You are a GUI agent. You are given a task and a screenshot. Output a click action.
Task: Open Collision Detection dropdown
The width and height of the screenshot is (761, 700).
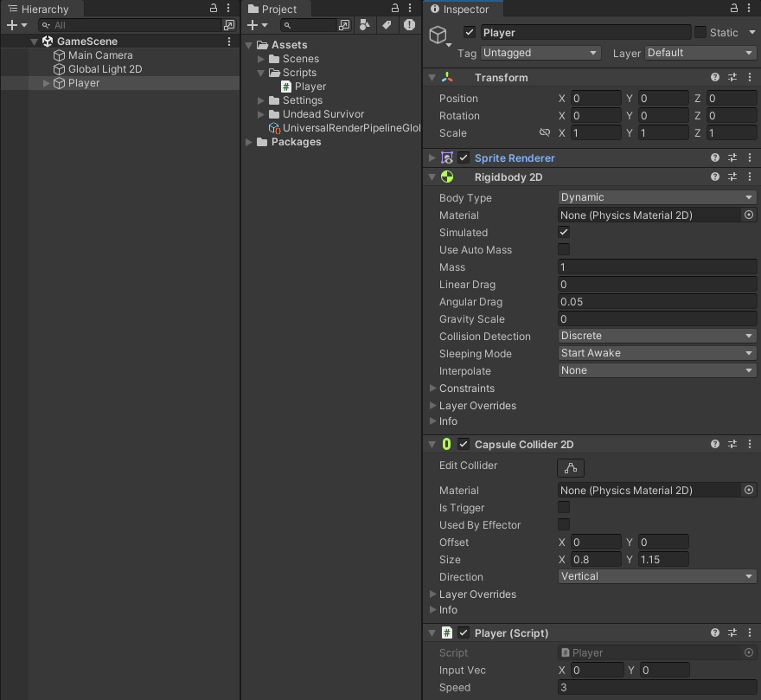pos(657,336)
